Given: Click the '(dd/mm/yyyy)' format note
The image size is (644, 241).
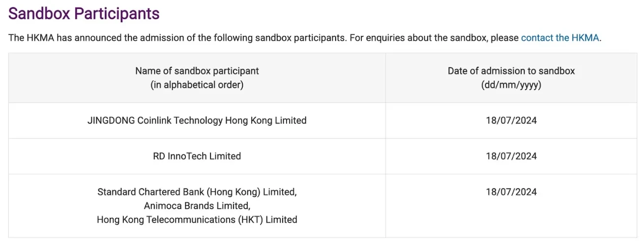Looking at the screenshot, I should pyautogui.click(x=511, y=85).
